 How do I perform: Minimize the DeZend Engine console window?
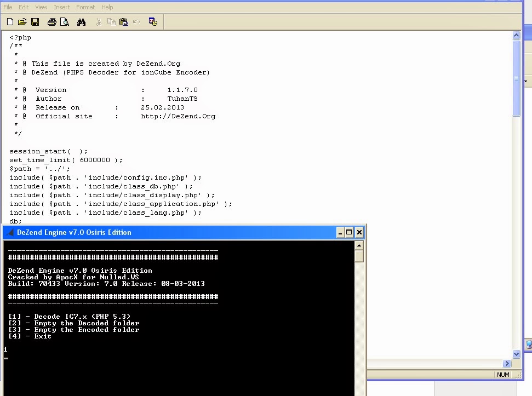340,233
